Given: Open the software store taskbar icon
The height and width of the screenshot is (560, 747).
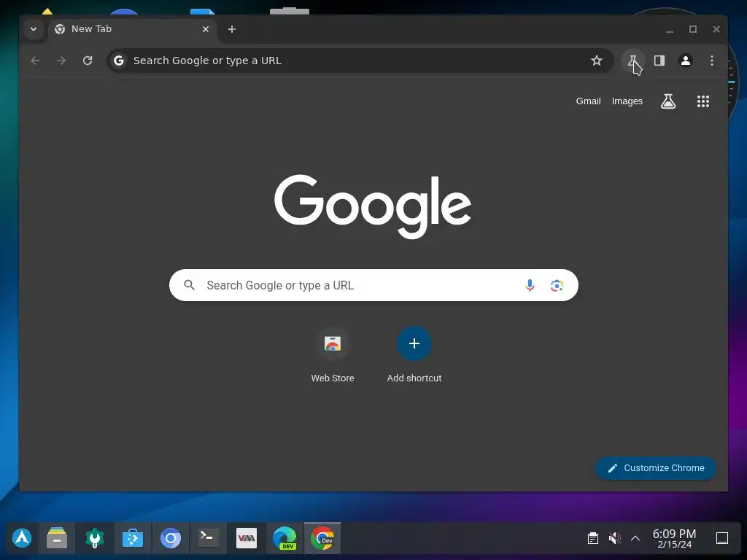Looking at the screenshot, I should tap(133, 539).
